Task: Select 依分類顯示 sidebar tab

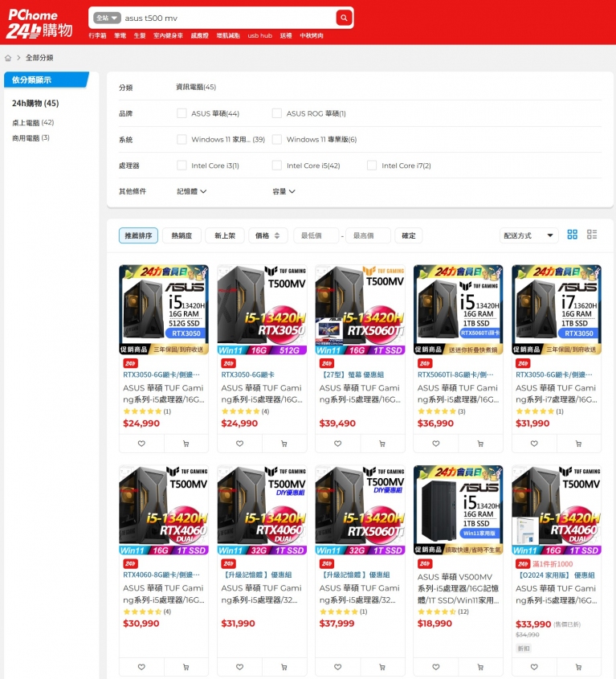Action: (x=46, y=80)
